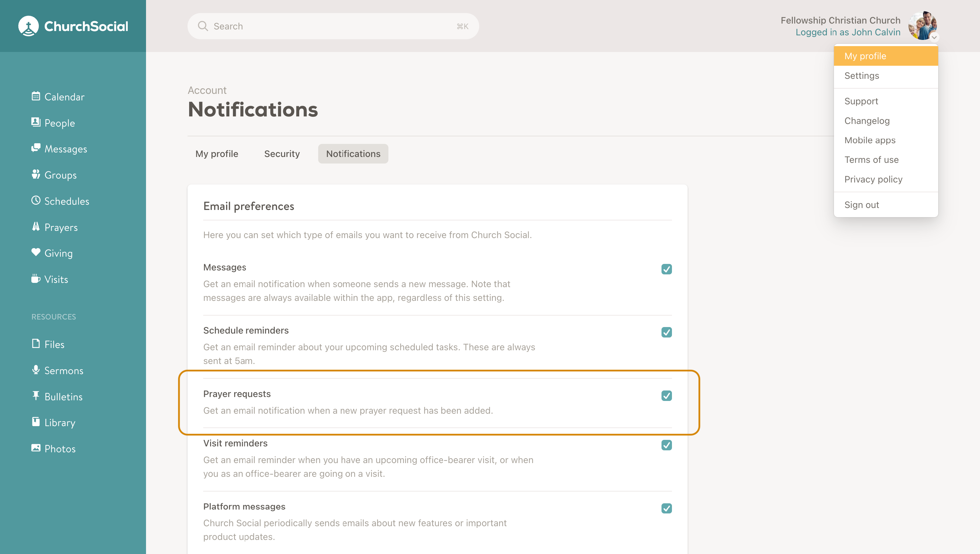Image resolution: width=980 pixels, height=554 pixels.
Task: Turn off Platform messages checkbox
Action: coord(666,508)
